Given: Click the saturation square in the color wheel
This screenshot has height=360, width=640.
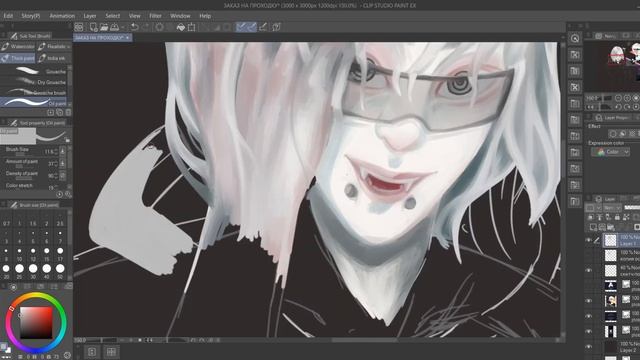Looking at the screenshot, I should point(36,322).
